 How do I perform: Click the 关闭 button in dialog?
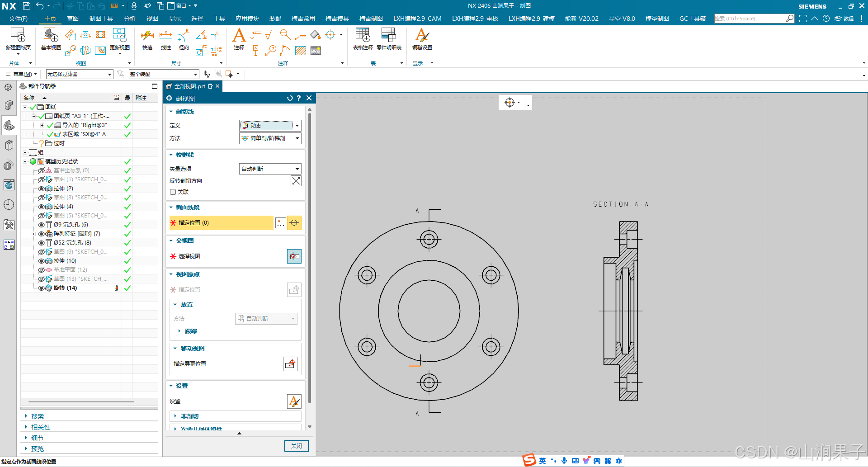[297, 446]
